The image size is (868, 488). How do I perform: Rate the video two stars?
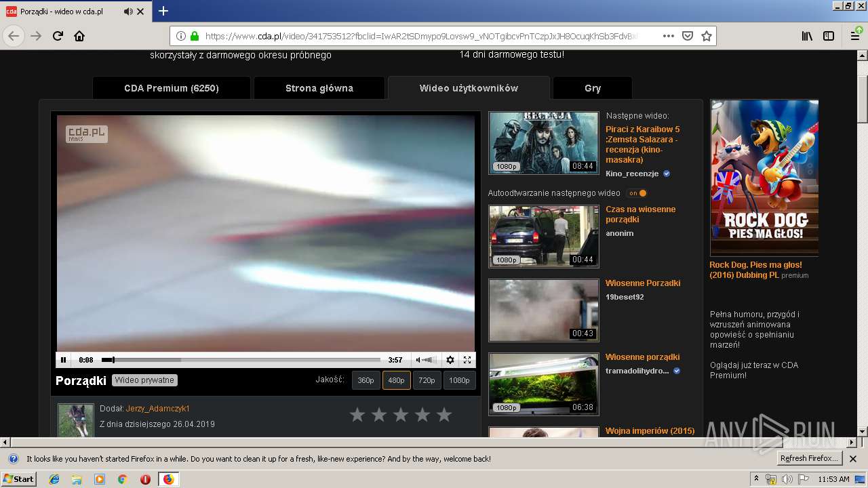379,415
